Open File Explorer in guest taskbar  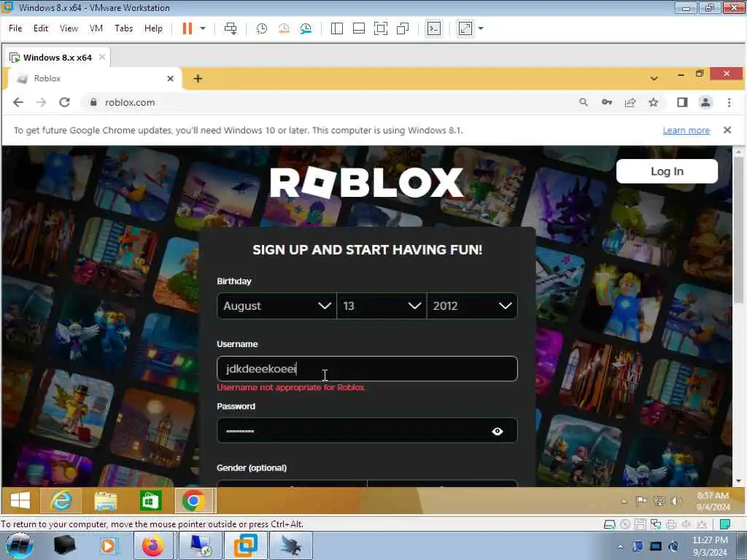(x=105, y=501)
